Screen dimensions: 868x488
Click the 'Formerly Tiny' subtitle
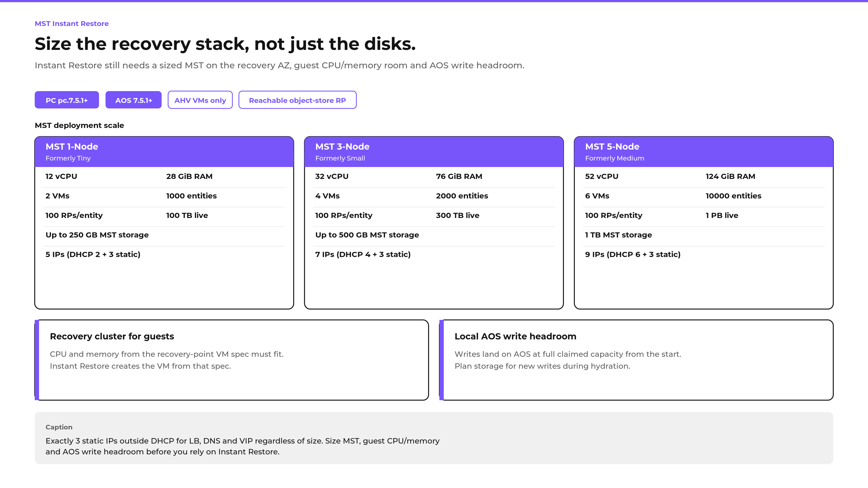click(68, 158)
